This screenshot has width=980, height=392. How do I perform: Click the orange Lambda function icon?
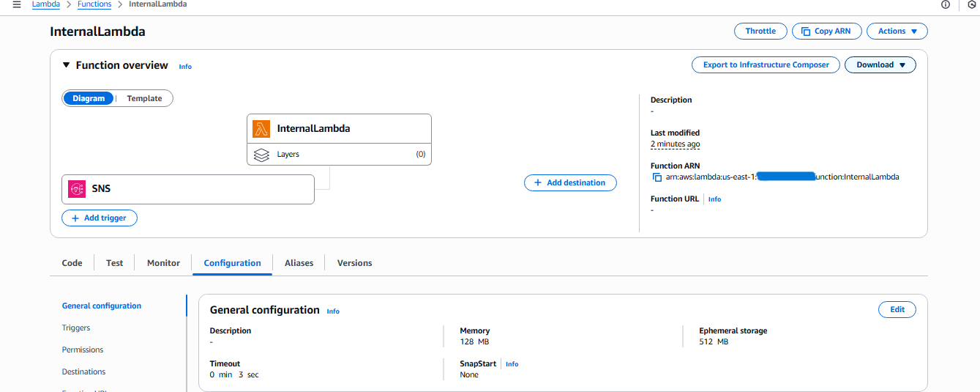(261, 129)
